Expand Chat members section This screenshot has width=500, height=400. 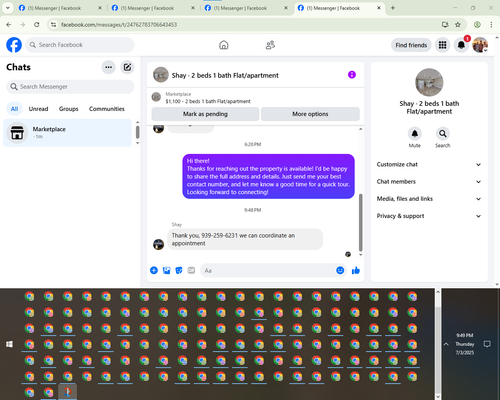tap(429, 182)
